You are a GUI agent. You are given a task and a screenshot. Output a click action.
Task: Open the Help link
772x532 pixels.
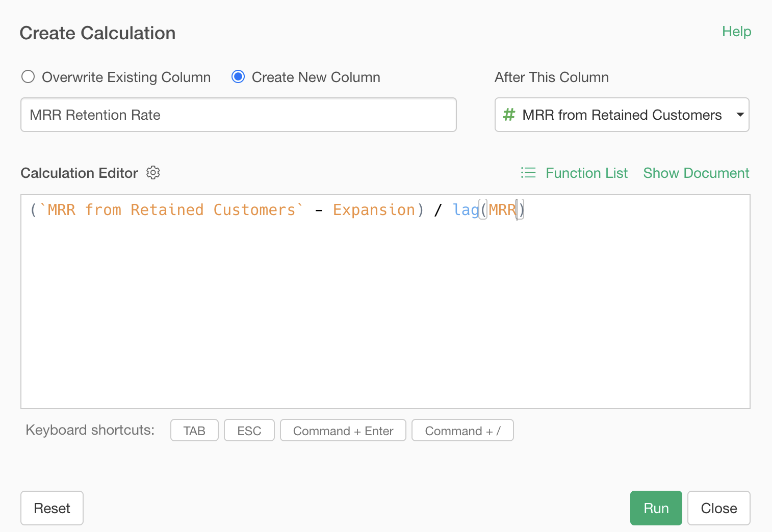tap(736, 32)
